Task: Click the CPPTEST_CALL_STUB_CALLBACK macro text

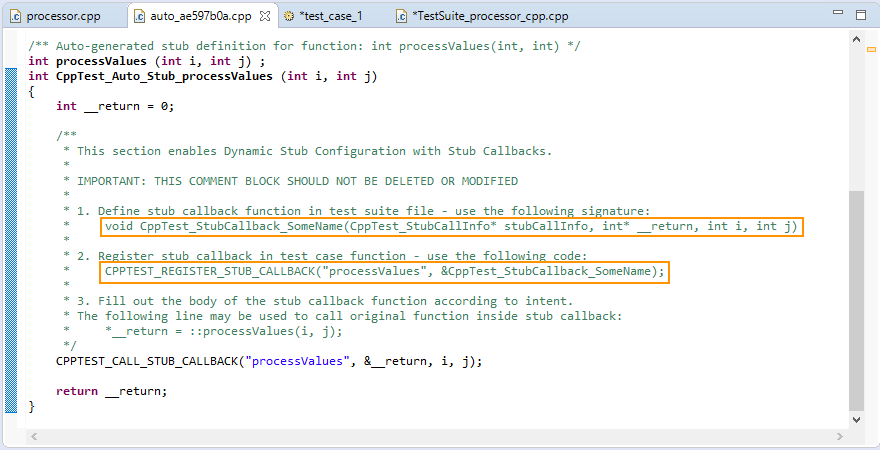Action: 147,361
